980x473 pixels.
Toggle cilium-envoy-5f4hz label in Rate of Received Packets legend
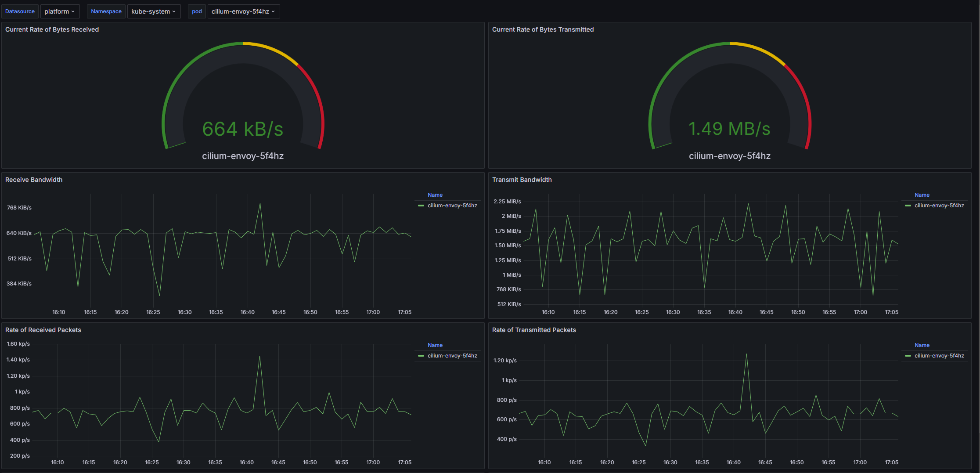point(452,356)
